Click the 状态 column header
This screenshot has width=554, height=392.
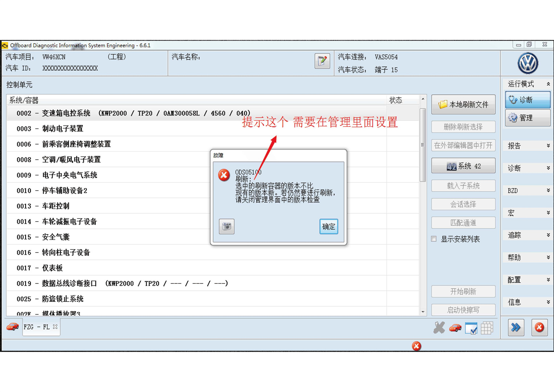coord(403,100)
